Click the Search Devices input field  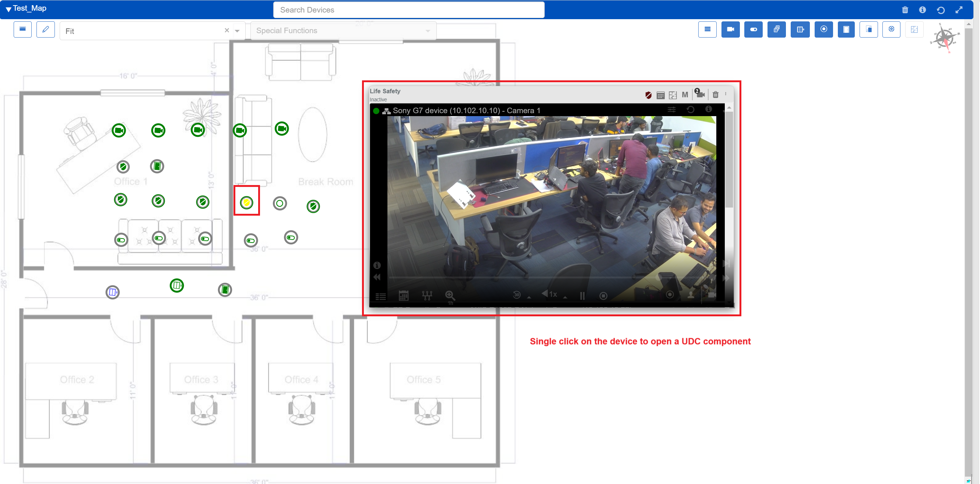pyautogui.click(x=408, y=10)
